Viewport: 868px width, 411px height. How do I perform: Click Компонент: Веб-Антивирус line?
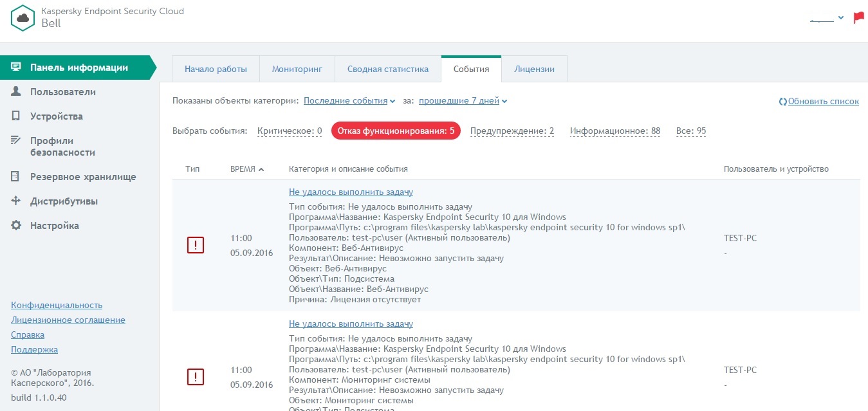346,248
